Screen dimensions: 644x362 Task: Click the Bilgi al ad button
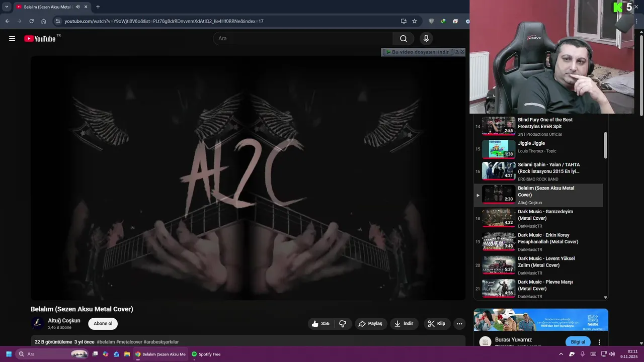(x=578, y=342)
